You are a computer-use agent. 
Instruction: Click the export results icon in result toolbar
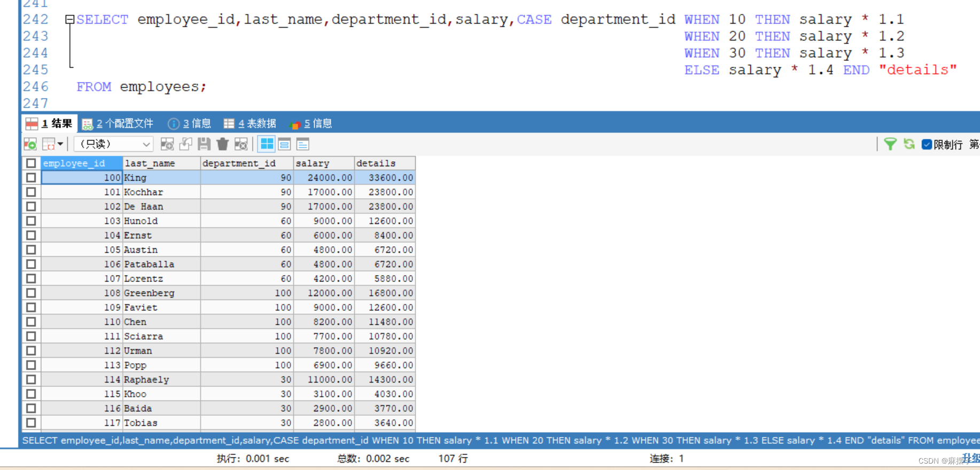pos(30,144)
